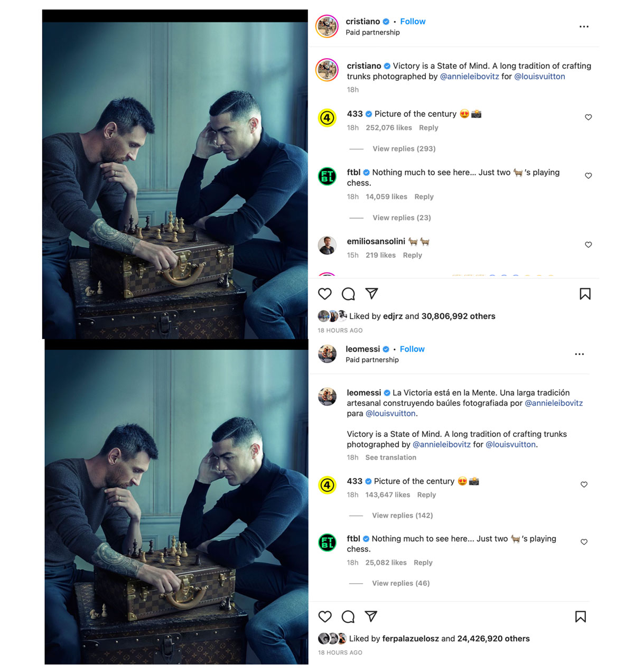Open three-dot options menu on leomessi's post
The image size is (634, 672).
(x=580, y=354)
